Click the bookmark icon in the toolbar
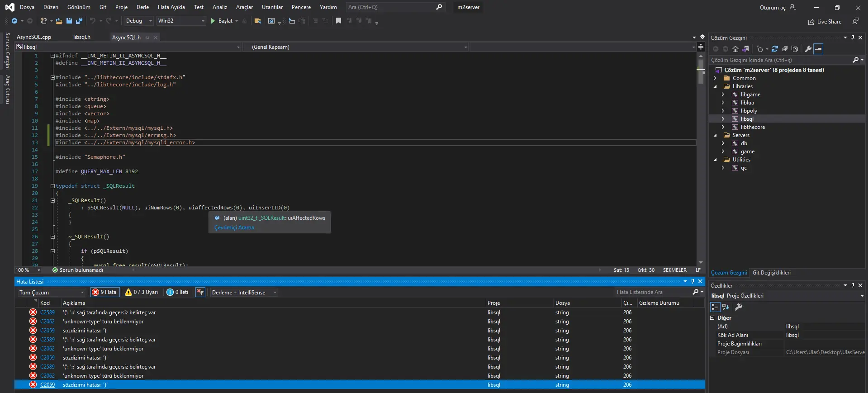Viewport: 868px width, 393px height. [338, 21]
